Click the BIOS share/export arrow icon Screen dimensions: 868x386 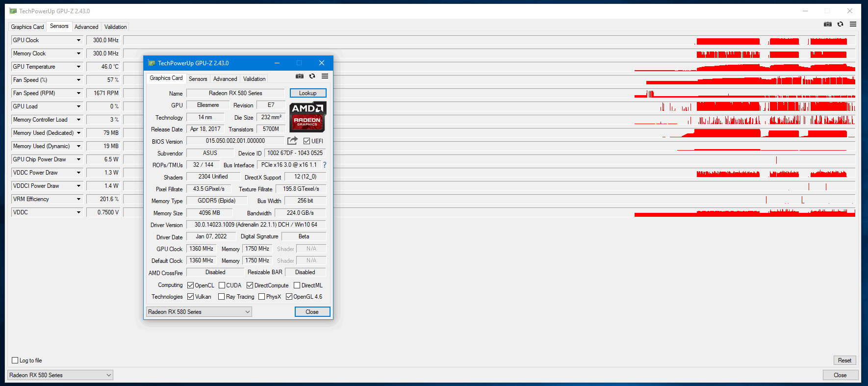[292, 141]
